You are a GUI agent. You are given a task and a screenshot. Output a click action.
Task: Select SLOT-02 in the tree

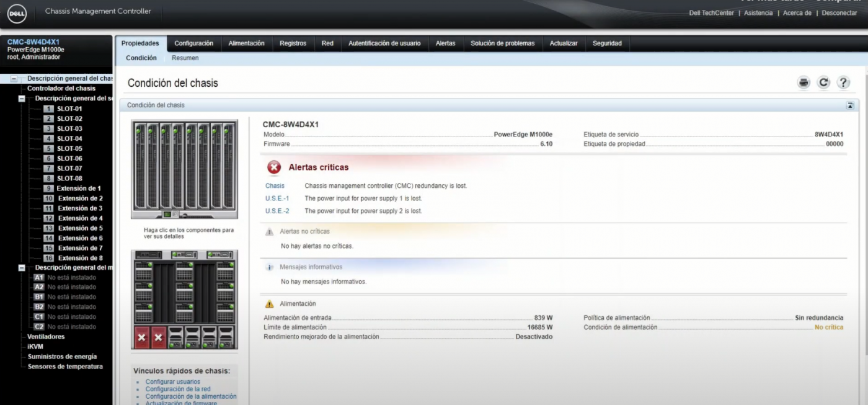click(x=69, y=118)
